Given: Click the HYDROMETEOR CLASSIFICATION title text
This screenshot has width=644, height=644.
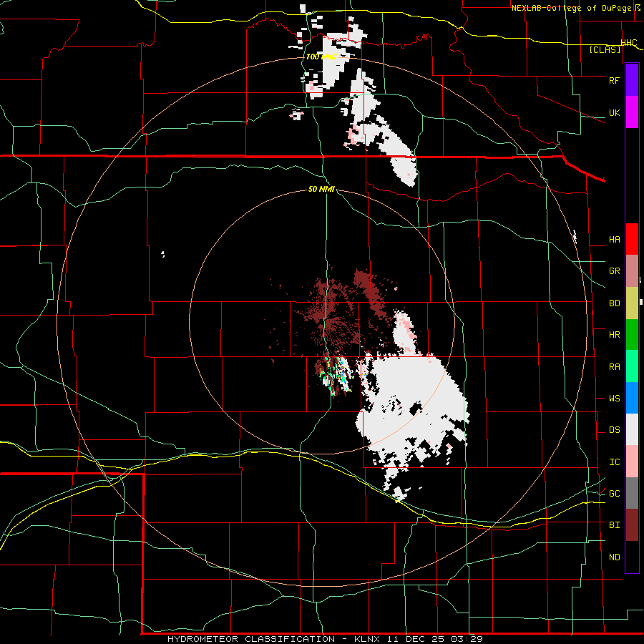Looking at the screenshot, I should pyautogui.click(x=251, y=639).
